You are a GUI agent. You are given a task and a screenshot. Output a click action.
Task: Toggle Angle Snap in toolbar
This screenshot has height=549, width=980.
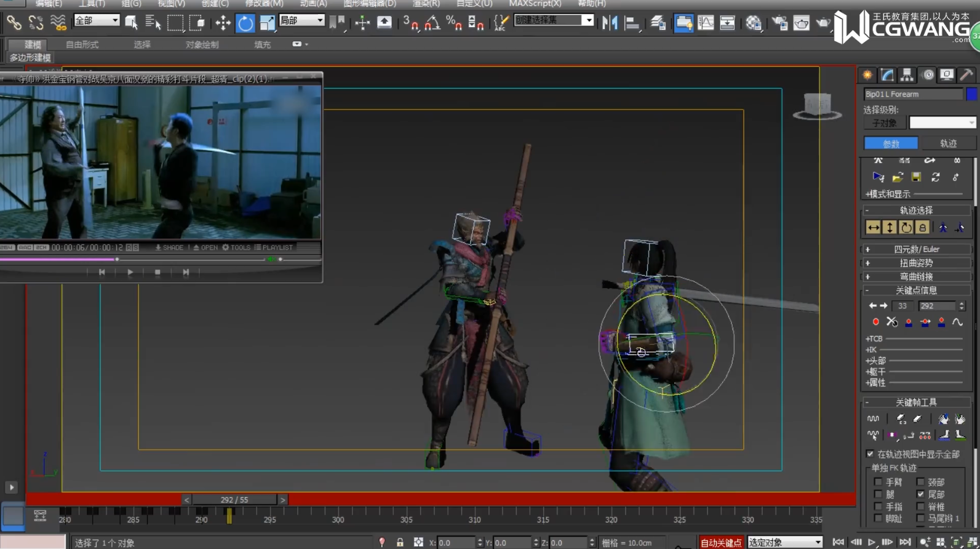click(432, 23)
